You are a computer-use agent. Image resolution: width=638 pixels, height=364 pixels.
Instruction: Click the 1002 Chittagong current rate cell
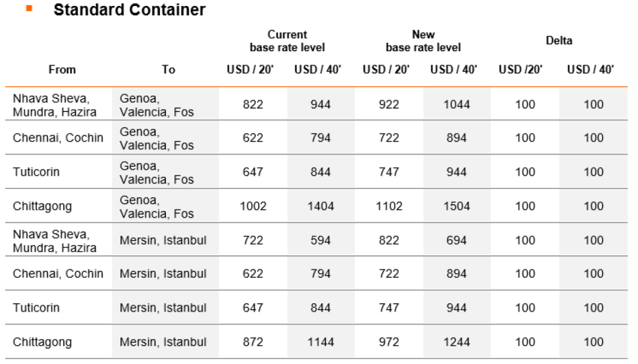(x=253, y=206)
